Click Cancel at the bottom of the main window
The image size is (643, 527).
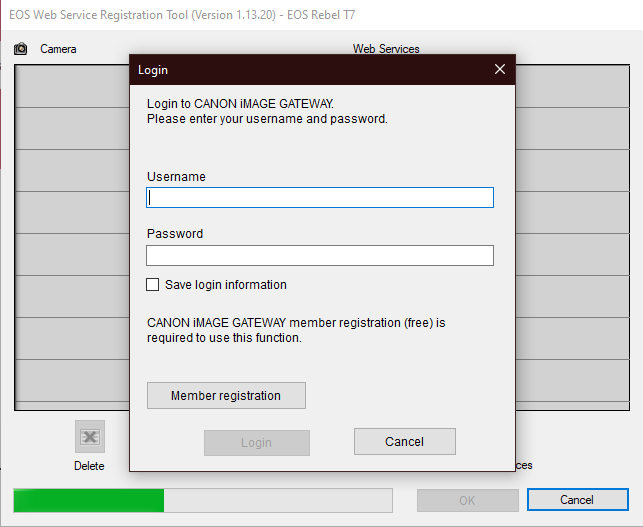point(576,500)
